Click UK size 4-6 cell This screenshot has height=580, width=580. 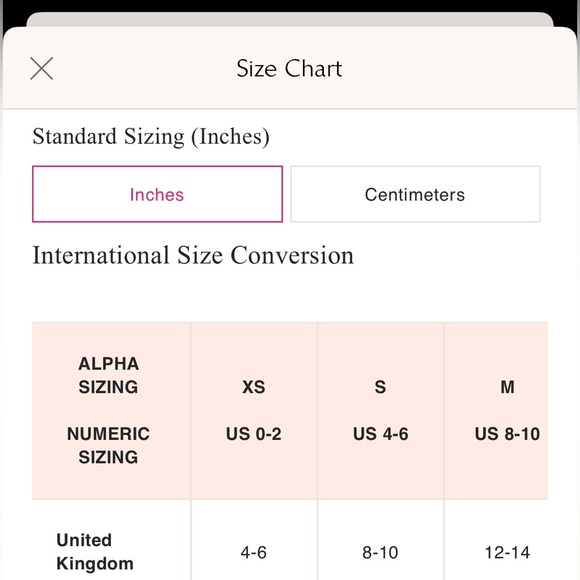coord(254,553)
